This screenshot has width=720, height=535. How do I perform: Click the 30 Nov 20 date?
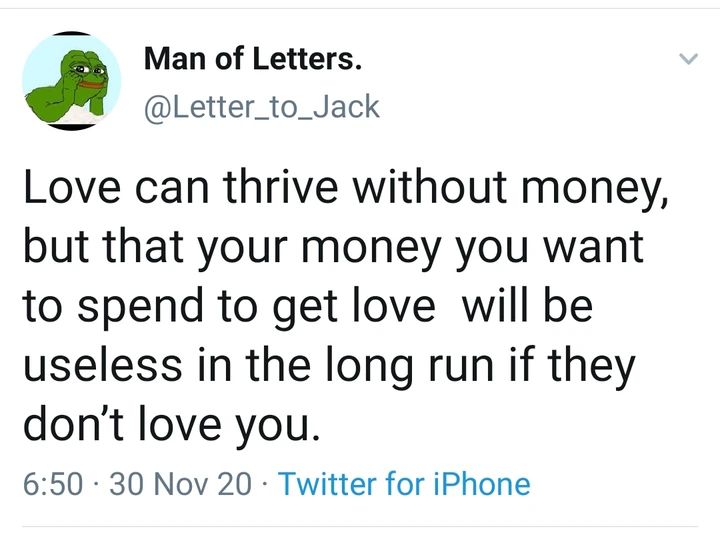(x=181, y=484)
